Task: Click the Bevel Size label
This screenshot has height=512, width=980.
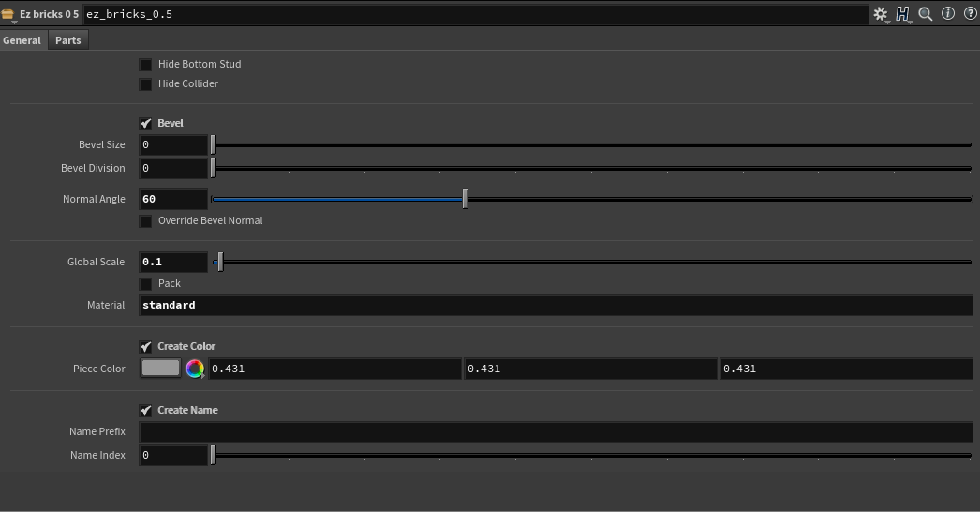Action: 102,144
